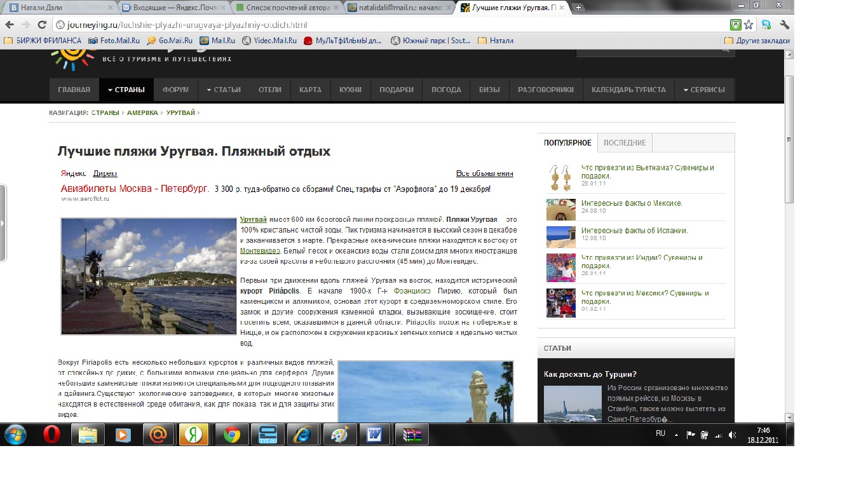Expand the СЕРВИСЫ navigation dropdown
Screen dimensions: 868x488
(x=704, y=90)
